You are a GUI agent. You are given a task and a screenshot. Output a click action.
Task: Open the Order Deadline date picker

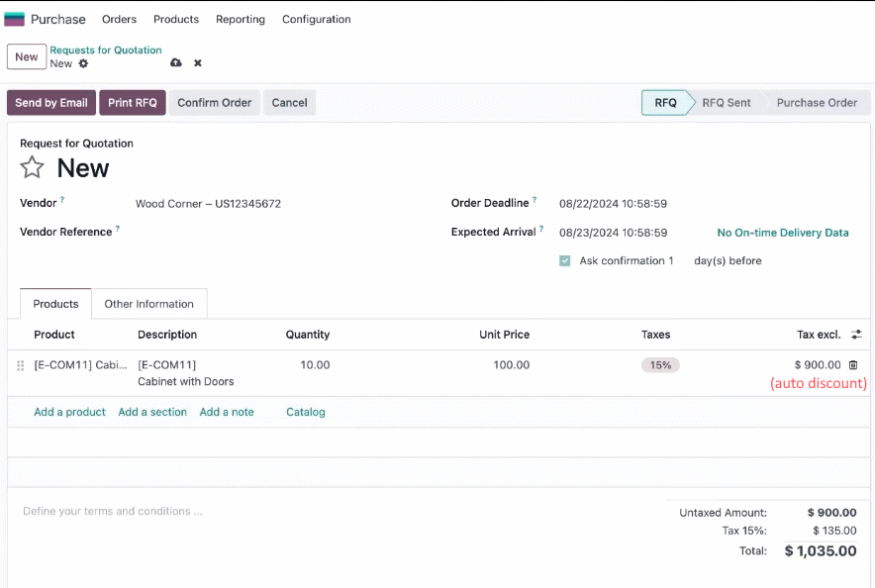click(613, 204)
